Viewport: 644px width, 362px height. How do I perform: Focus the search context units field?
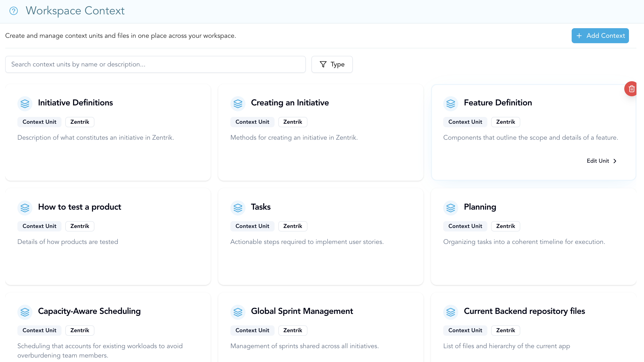point(155,65)
